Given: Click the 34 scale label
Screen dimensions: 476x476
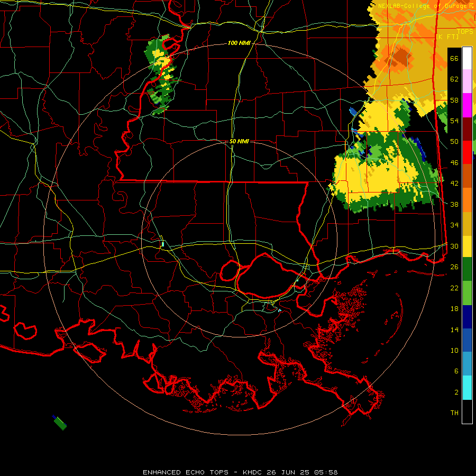Looking at the screenshot, I should [454, 225].
